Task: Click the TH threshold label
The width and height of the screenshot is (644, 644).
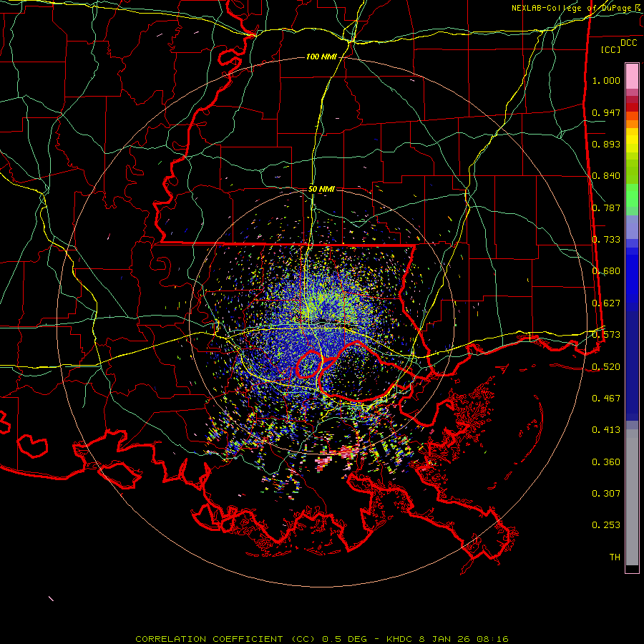Action: [x=615, y=557]
